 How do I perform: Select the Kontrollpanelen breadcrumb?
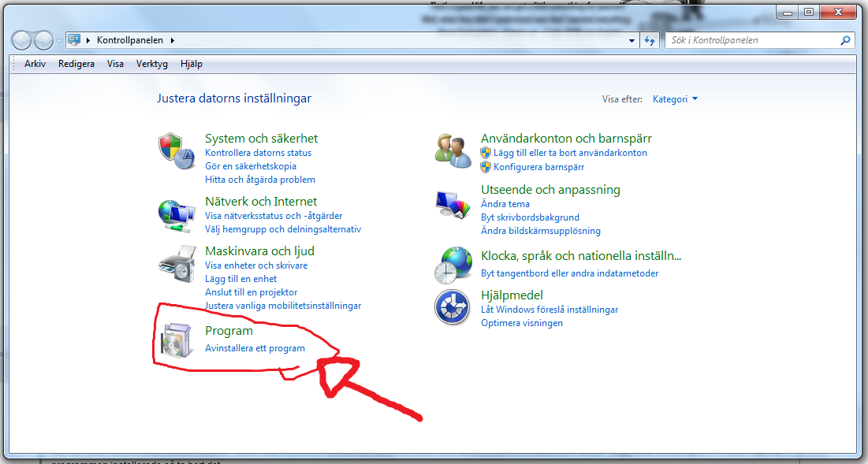point(130,40)
